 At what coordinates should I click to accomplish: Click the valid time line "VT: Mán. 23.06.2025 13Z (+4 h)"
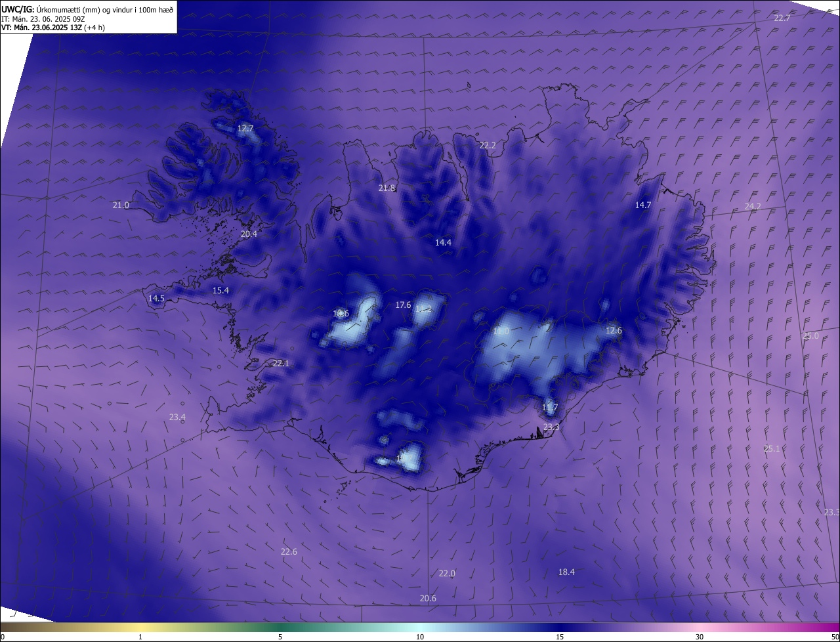53,28
